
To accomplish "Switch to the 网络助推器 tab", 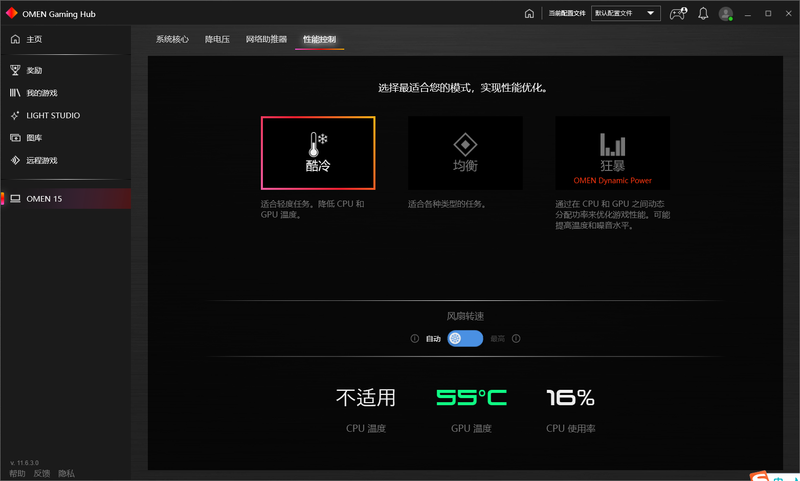I will [266, 39].
